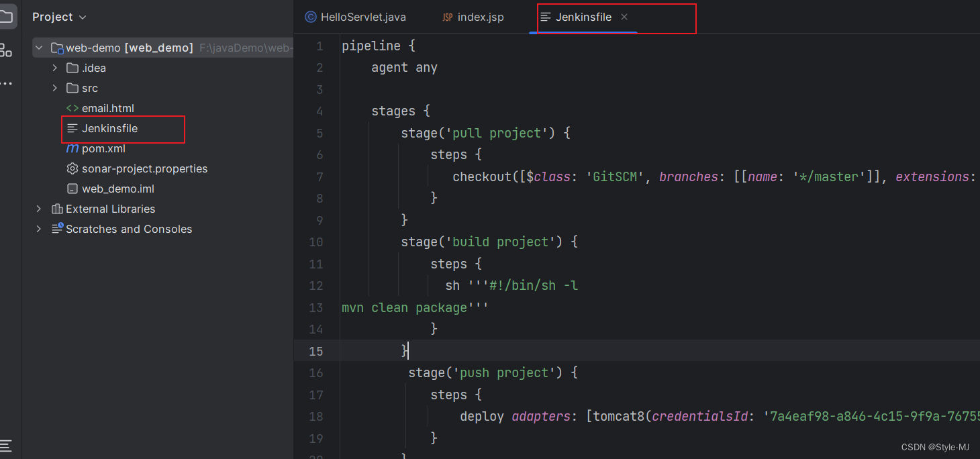Expand External Libraries node
The width and height of the screenshot is (980, 459).
[x=39, y=209]
